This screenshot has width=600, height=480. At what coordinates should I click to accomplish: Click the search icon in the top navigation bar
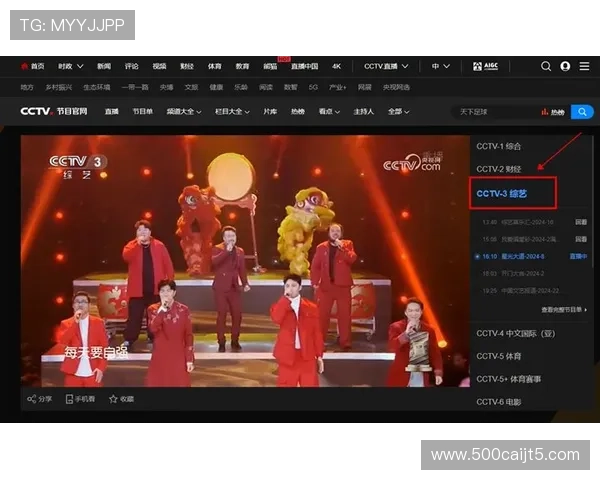(x=546, y=66)
